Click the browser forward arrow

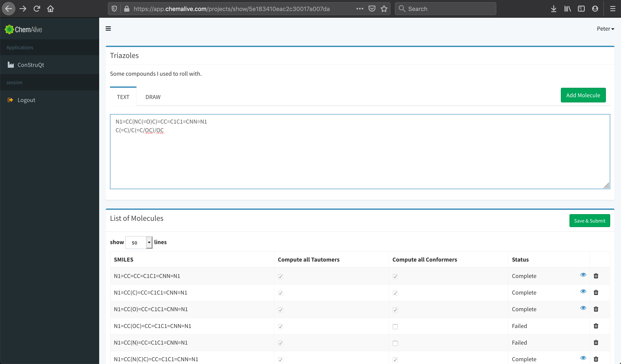tap(23, 9)
